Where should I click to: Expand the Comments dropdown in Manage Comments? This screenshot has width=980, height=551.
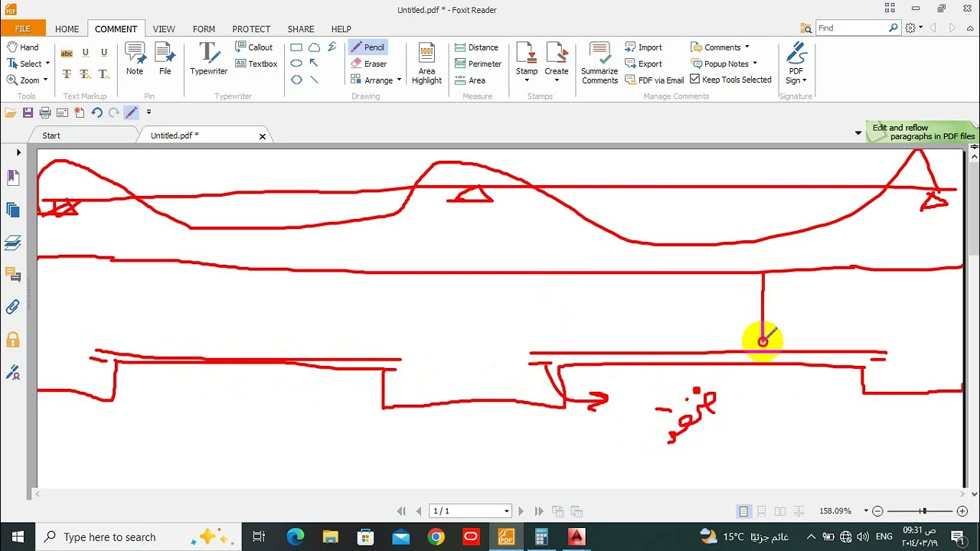(x=746, y=47)
